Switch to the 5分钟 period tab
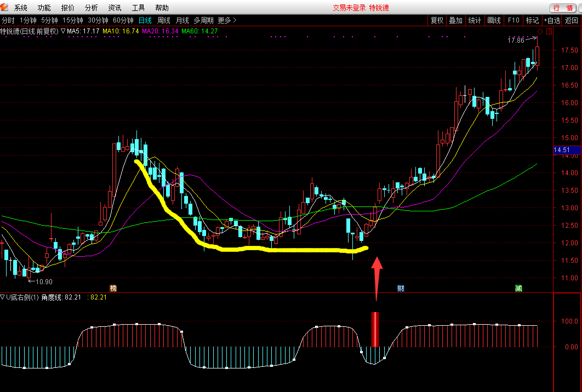The width and height of the screenshot is (582, 392). click(49, 20)
